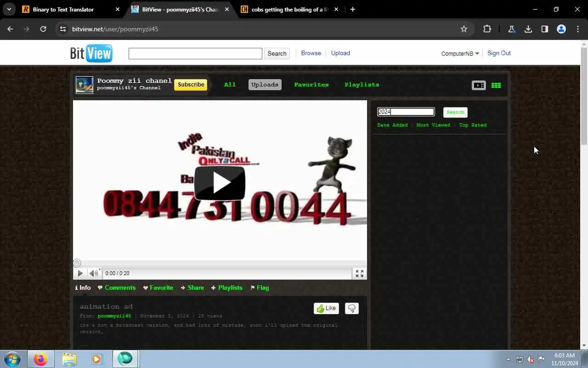Image resolution: width=588 pixels, height=368 pixels.
Task: Open the Info tab below video
Action: 83,287
